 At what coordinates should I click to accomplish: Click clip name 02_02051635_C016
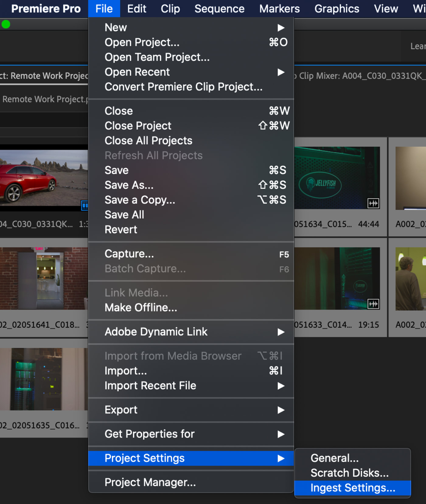click(40, 425)
